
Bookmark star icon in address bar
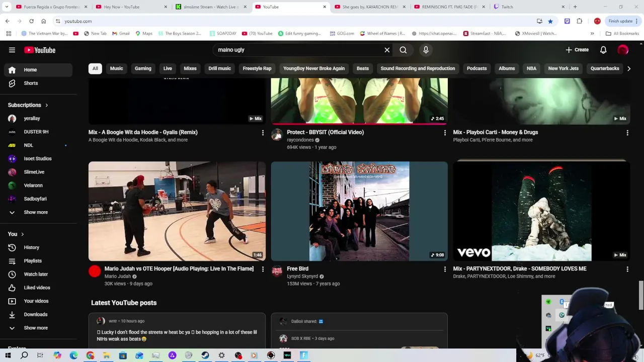pos(550,21)
